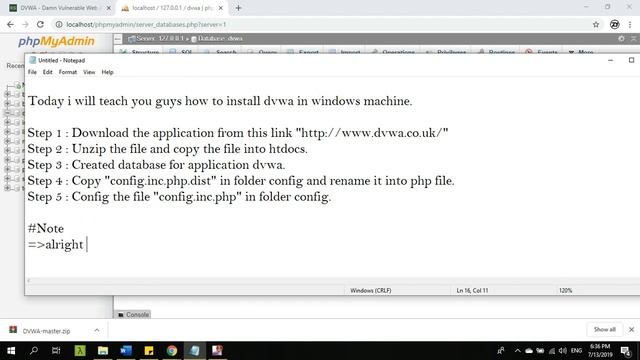Open phpMyAdmin page settings gear

(x=621, y=38)
